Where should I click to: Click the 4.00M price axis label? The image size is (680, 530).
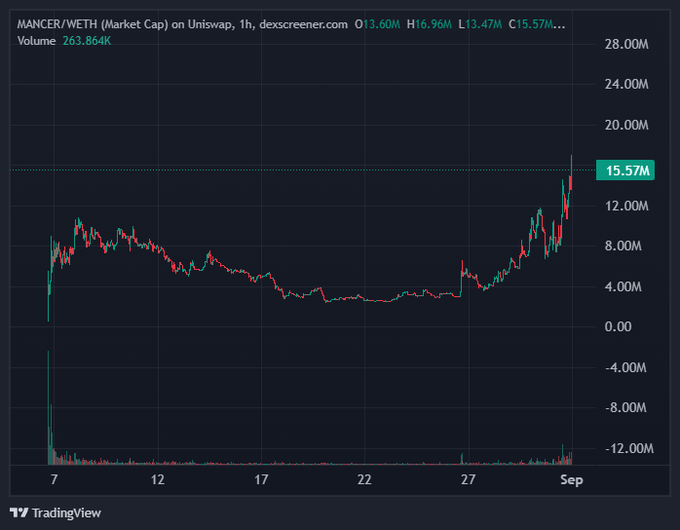pyautogui.click(x=623, y=287)
